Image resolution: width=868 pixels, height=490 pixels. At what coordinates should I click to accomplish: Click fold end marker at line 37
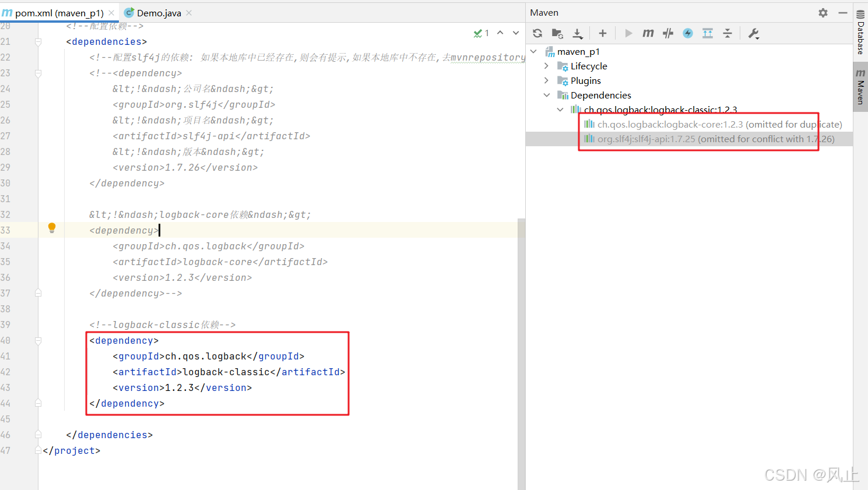click(38, 293)
